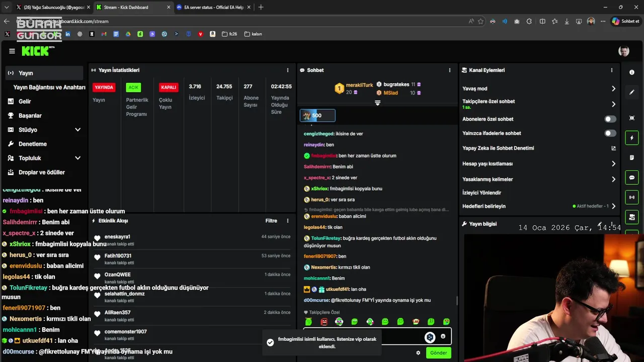The width and height of the screenshot is (644, 362).
Task: Open the emoji picker in chat input
Action: coord(443,336)
